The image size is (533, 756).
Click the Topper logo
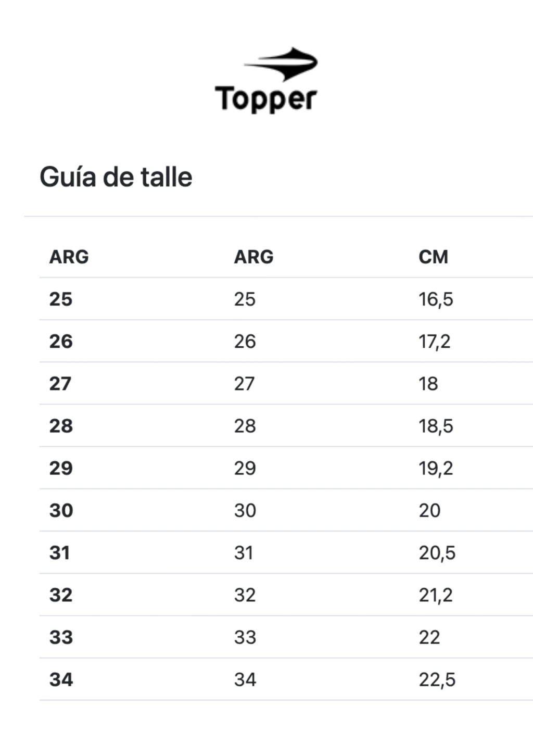click(266, 80)
